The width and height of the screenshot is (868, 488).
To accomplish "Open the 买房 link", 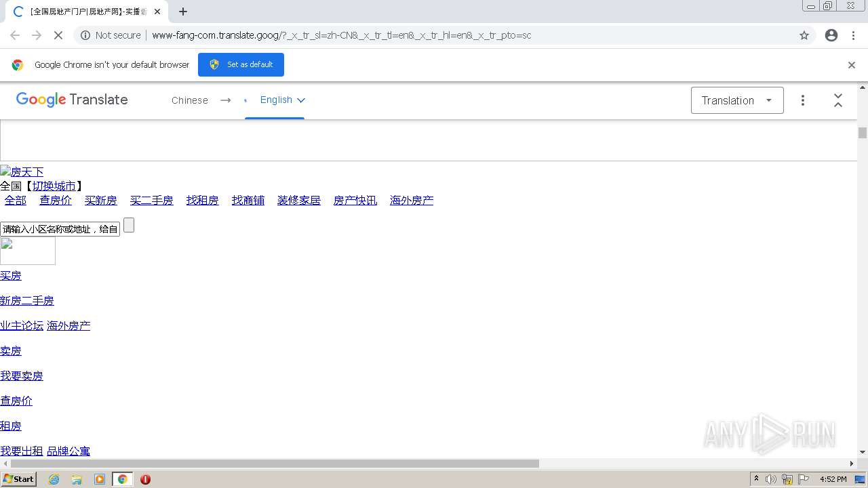I will (x=11, y=276).
